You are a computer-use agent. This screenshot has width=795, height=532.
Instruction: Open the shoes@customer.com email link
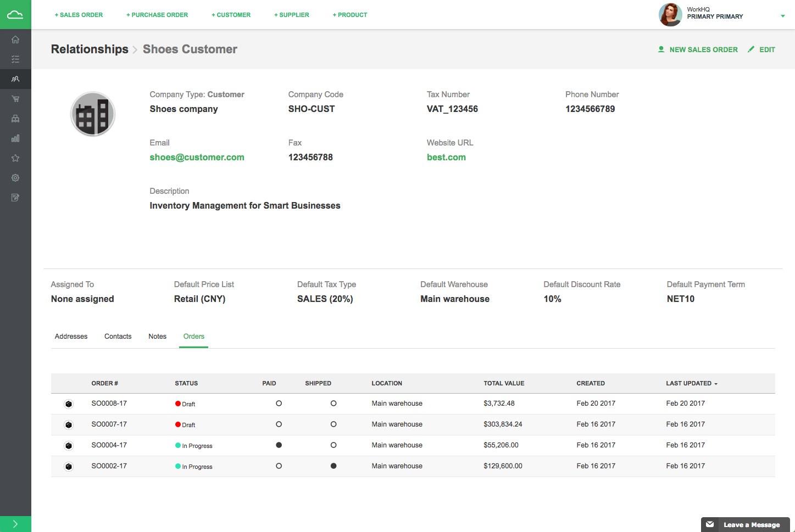[197, 157]
